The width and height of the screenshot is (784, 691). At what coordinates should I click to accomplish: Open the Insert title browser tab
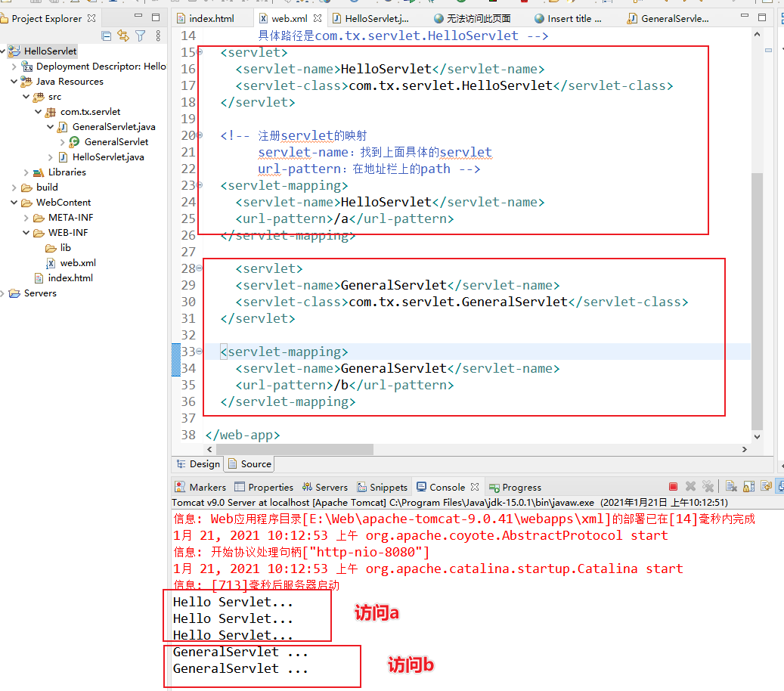point(568,18)
